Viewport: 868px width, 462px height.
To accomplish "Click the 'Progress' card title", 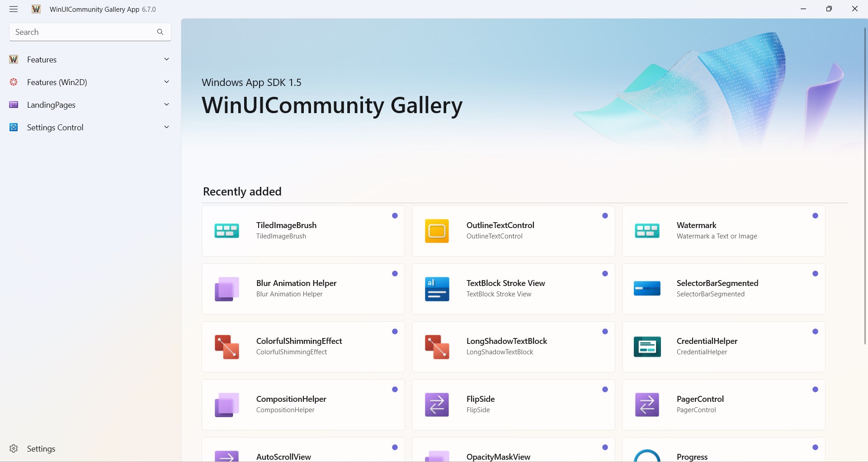I will pyautogui.click(x=692, y=457).
